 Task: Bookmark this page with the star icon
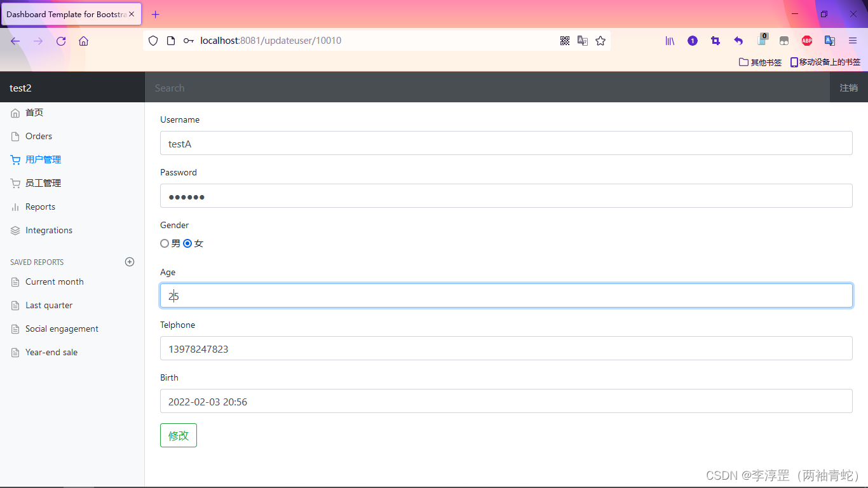[x=600, y=41]
